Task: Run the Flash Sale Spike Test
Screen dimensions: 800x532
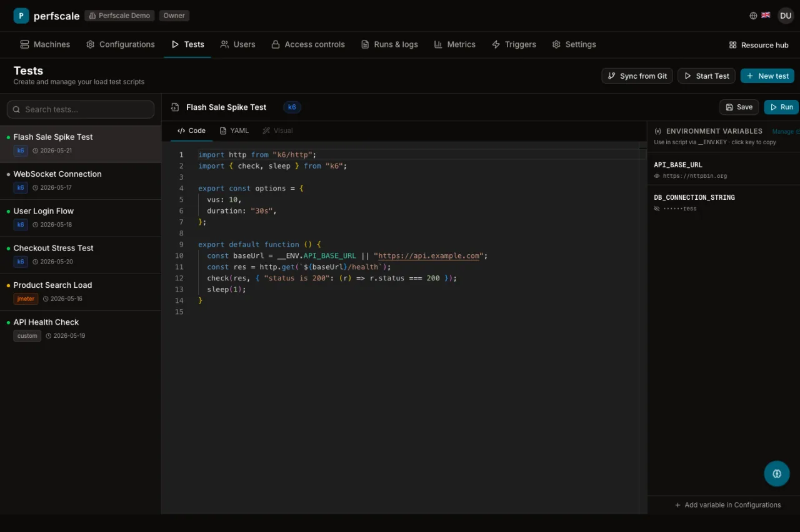Action: pos(781,107)
